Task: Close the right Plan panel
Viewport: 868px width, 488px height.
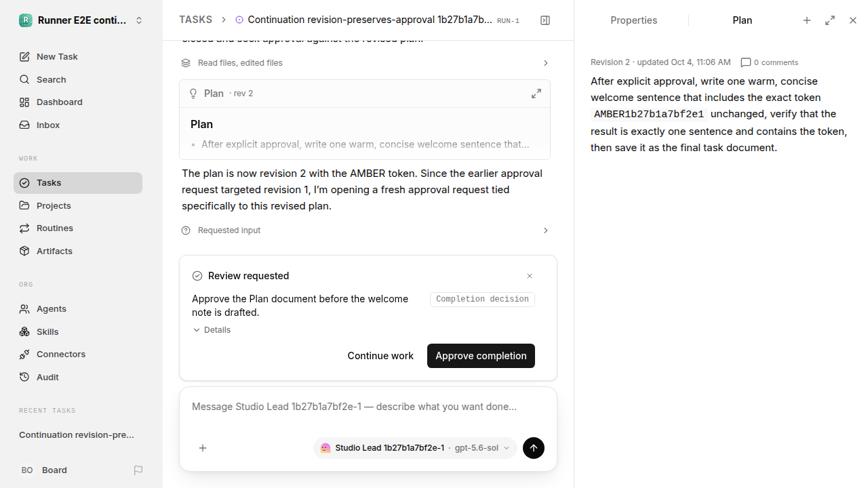Action: (853, 20)
